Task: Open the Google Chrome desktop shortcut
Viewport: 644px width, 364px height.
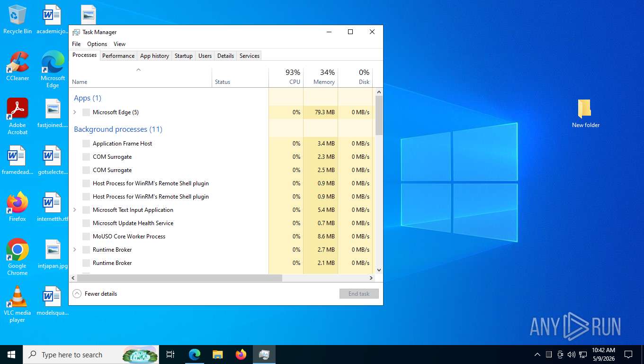Action: [18, 257]
